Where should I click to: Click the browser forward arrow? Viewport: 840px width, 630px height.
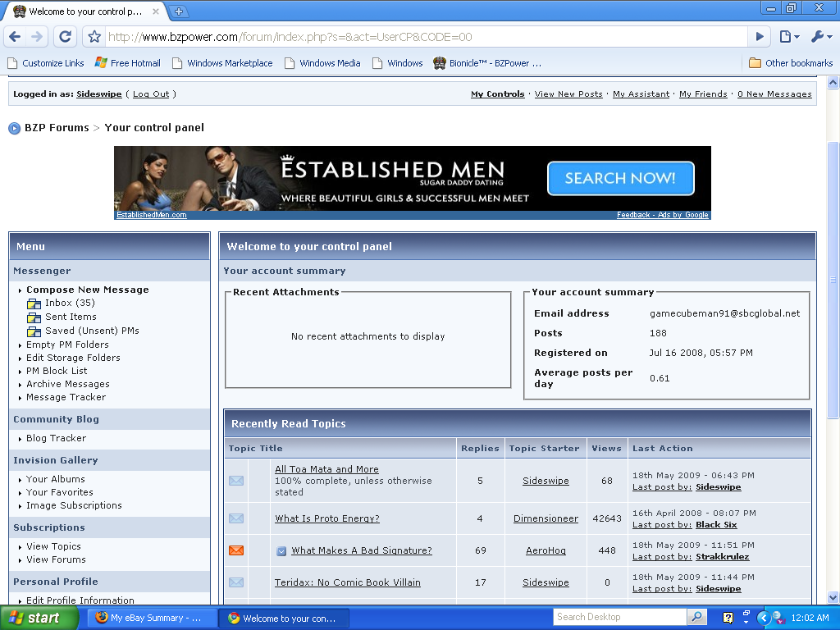pos(36,36)
